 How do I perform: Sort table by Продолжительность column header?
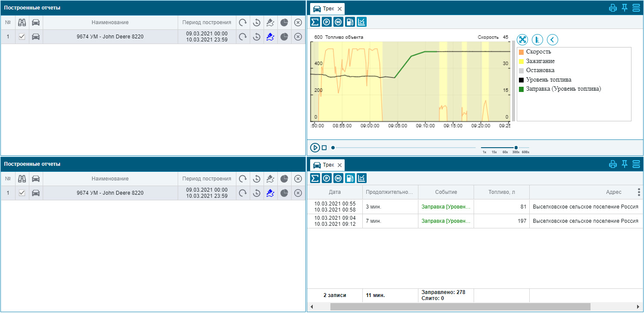[x=390, y=192]
